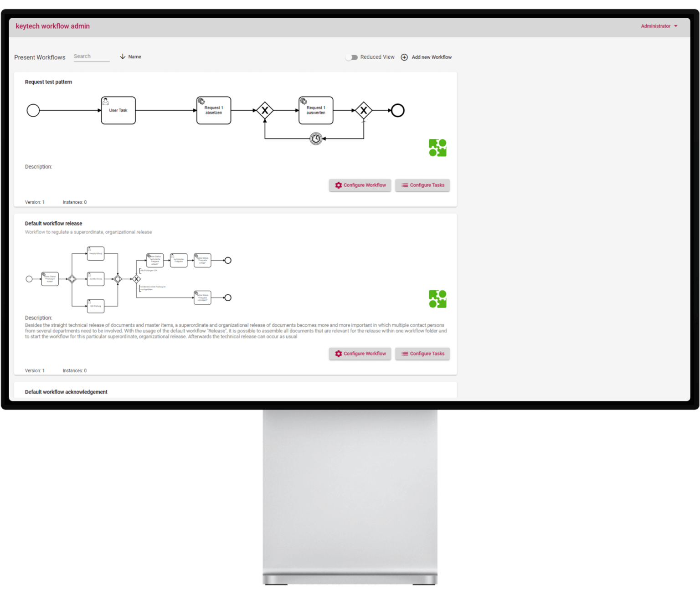
Task: Click the Add new Workflow link
Action: click(432, 57)
